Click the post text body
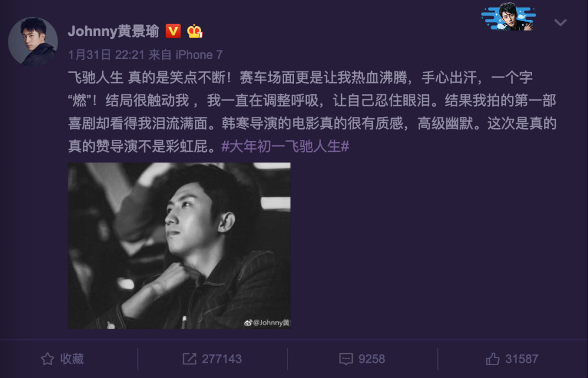Image resolution: width=588 pixels, height=378 pixels. click(x=312, y=112)
